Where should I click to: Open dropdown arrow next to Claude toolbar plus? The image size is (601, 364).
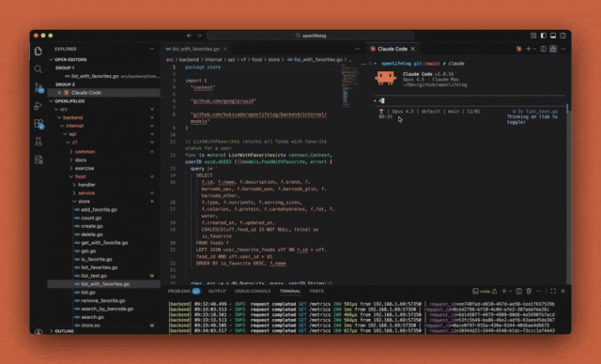point(534,49)
